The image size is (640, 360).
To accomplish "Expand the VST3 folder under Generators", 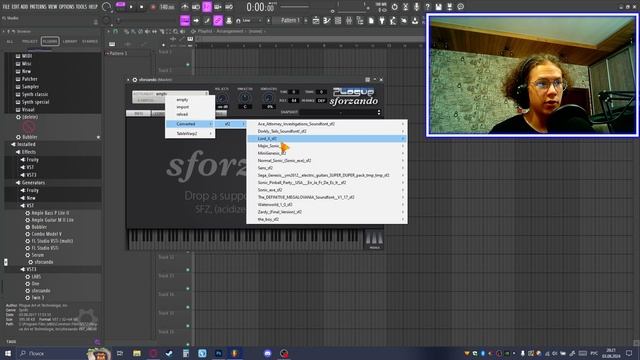I will (x=31, y=269).
